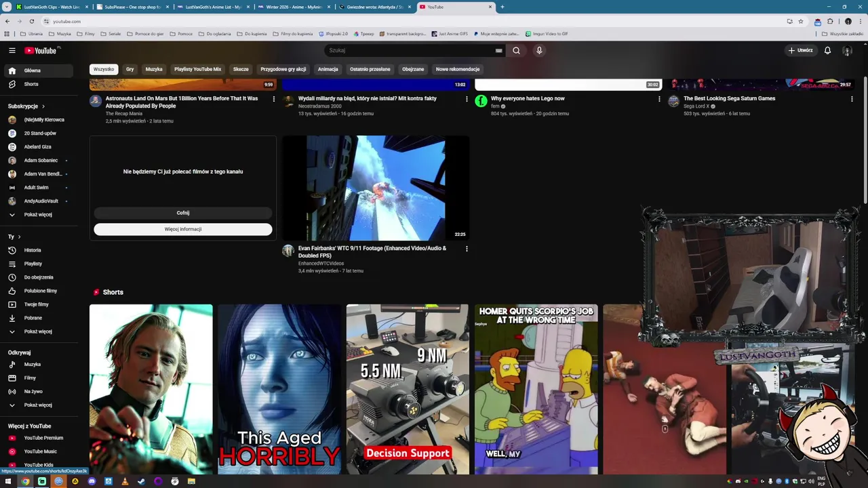Open the 5.5 NM Decision Support short
868x488 pixels.
tap(408, 389)
